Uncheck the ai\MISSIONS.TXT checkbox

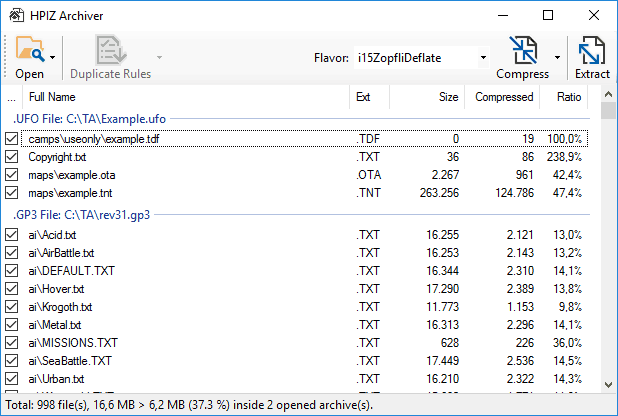(x=11, y=343)
